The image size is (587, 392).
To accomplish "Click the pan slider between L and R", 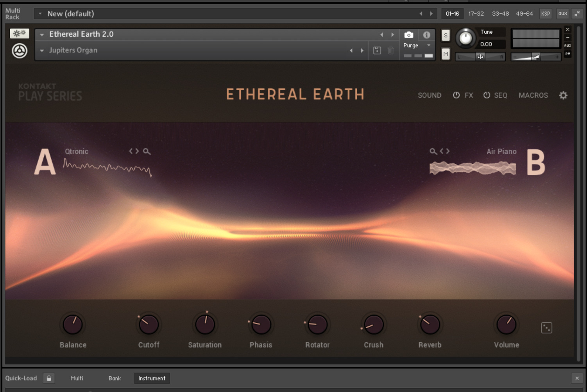I will pyautogui.click(x=480, y=57).
